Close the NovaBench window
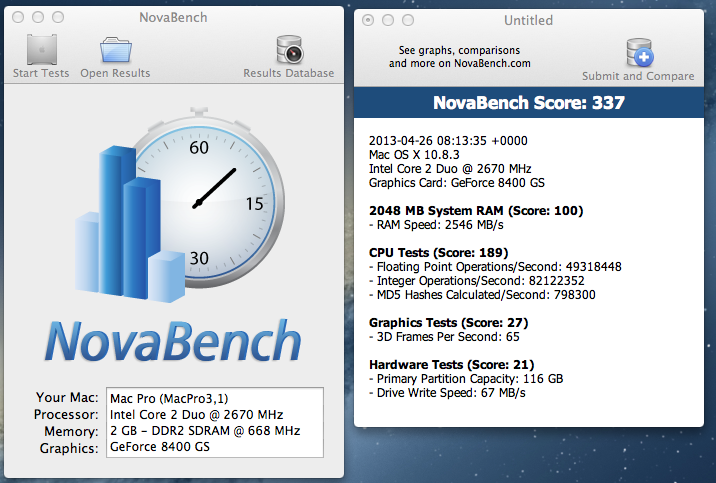 point(18,17)
